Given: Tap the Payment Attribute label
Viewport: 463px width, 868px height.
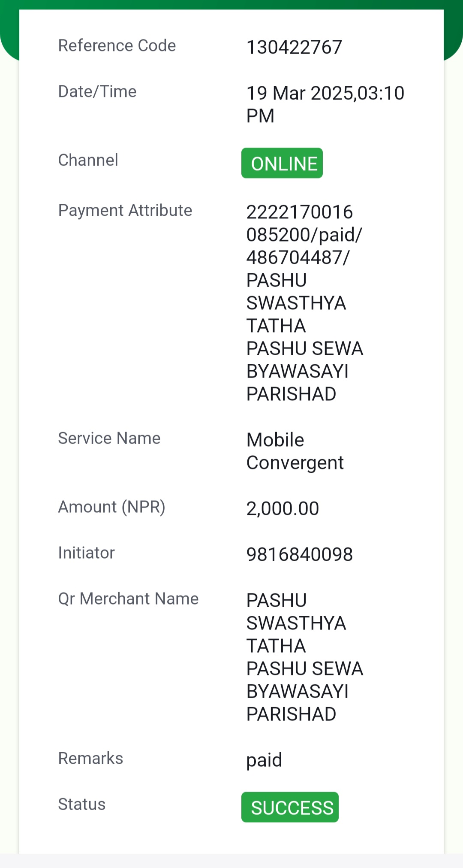Looking at the screenshot, I should (125, 210).
